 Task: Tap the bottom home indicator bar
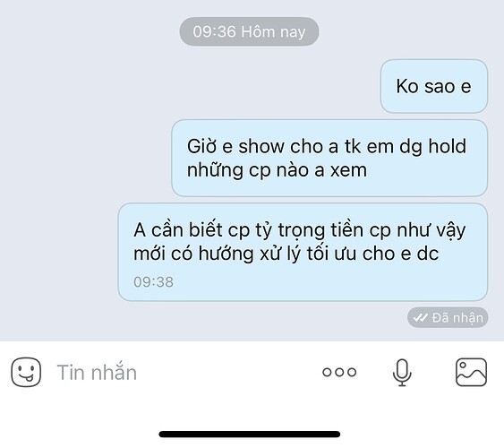(x=250, y=435)
